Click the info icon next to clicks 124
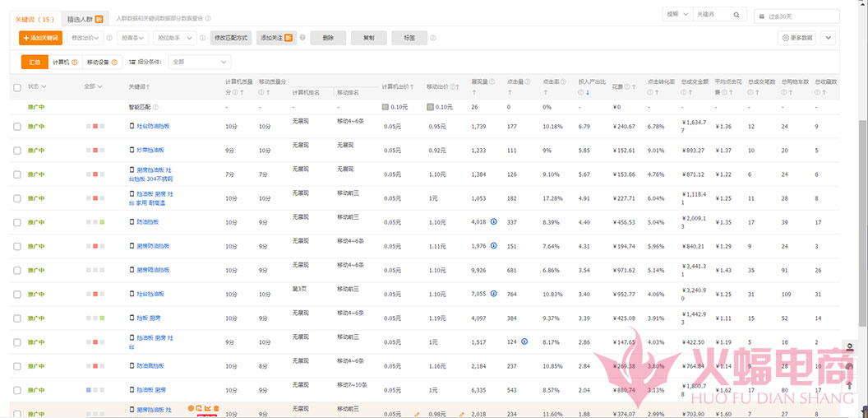Screen dimensions: 868x418 point(524,341)
